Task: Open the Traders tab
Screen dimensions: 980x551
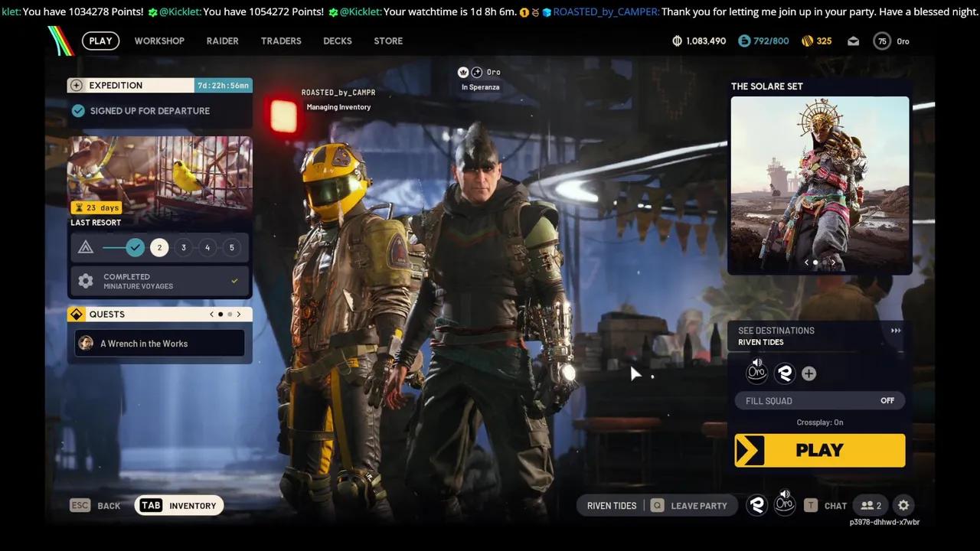Action: click(x=281, y=41)
